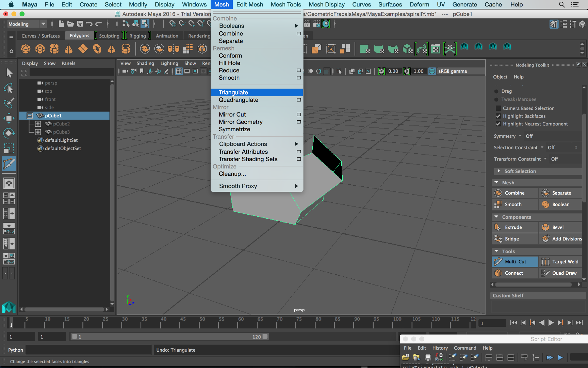
Task: Switch to the Sculpting shelf tab
Action: [109, 36]
